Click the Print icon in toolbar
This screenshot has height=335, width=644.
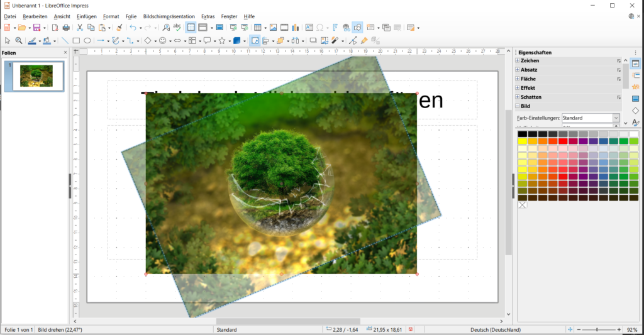pyautogui.click(x=66, y=28)
